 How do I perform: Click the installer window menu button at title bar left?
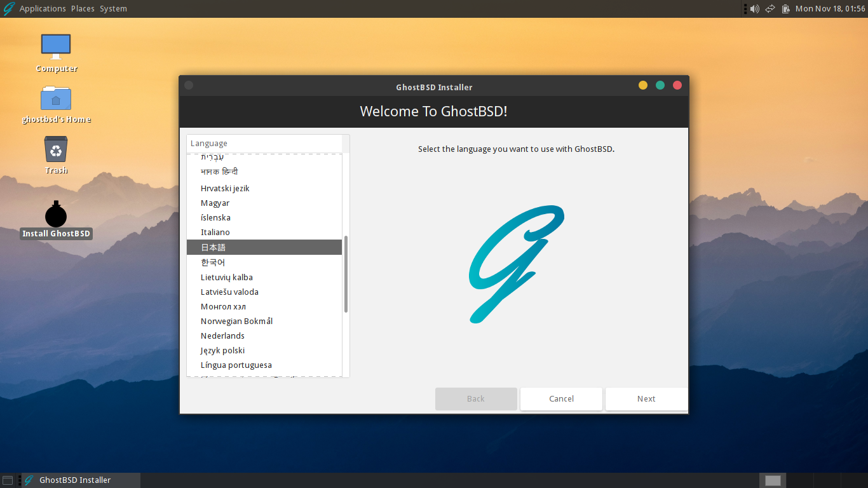(x=189, y=85)
